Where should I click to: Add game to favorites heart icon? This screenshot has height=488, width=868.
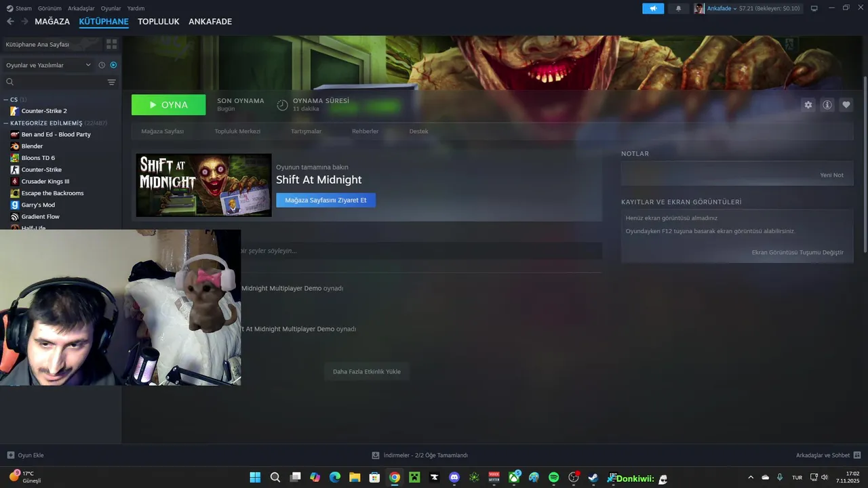pyautogui.click(x=846, y=105)
